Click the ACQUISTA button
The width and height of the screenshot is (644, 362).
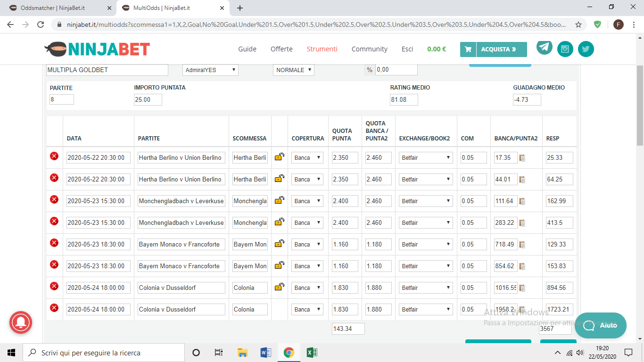pyautogui.click(x=501, y=49)
